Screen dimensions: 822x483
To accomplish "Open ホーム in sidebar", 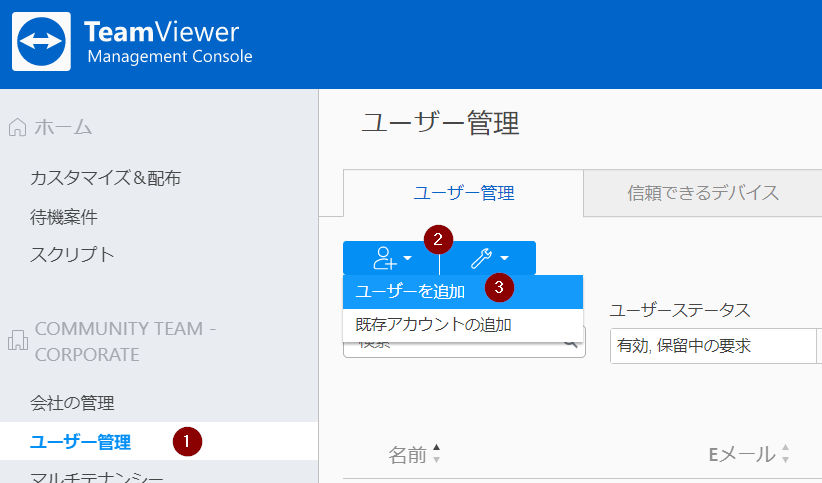I will [63, 127].
